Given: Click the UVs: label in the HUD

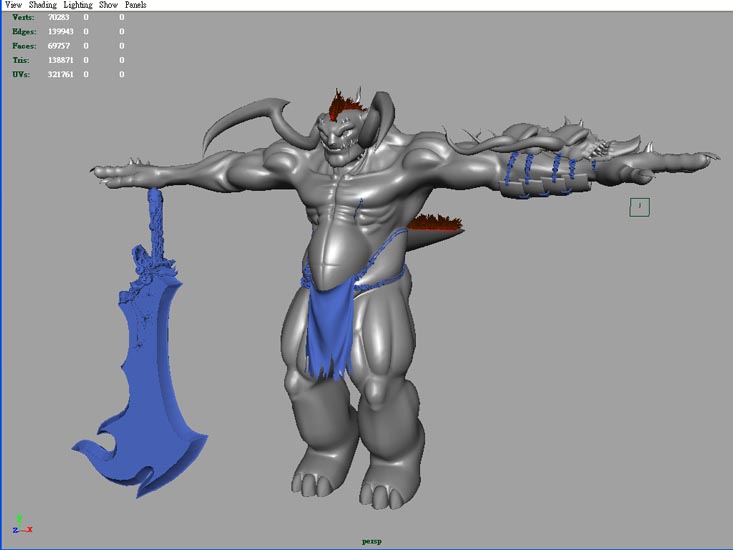Looking at the screenshot, I should pyautogui.click(x=21, y=74).
